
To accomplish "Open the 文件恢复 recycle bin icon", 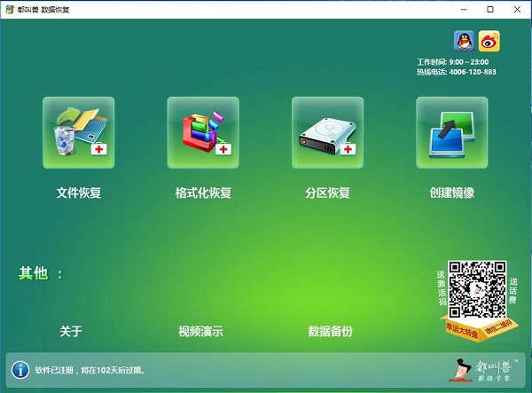I will (78, 132).
